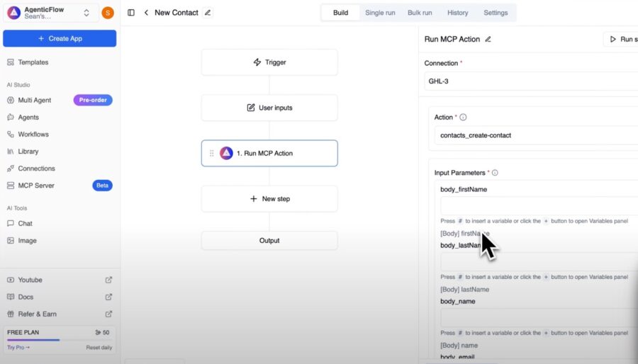Click the pencil icon beside Run MCP Action title

[x=488, y=39]
